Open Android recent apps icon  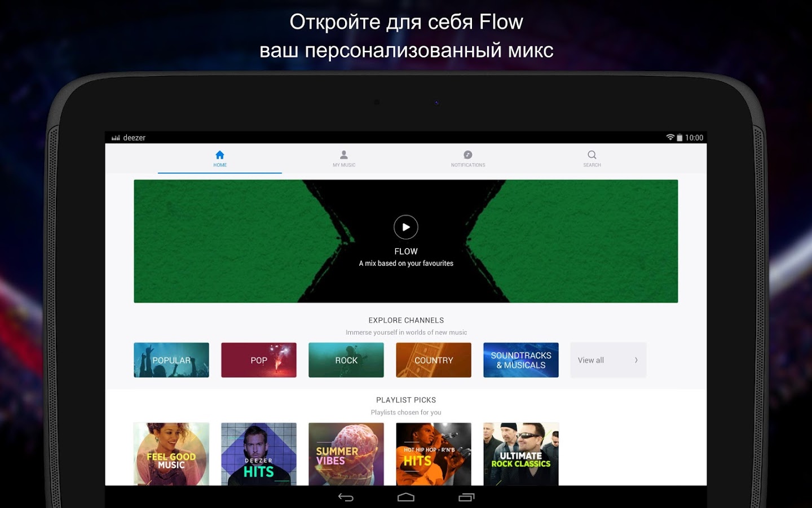(x=466, y=497)
